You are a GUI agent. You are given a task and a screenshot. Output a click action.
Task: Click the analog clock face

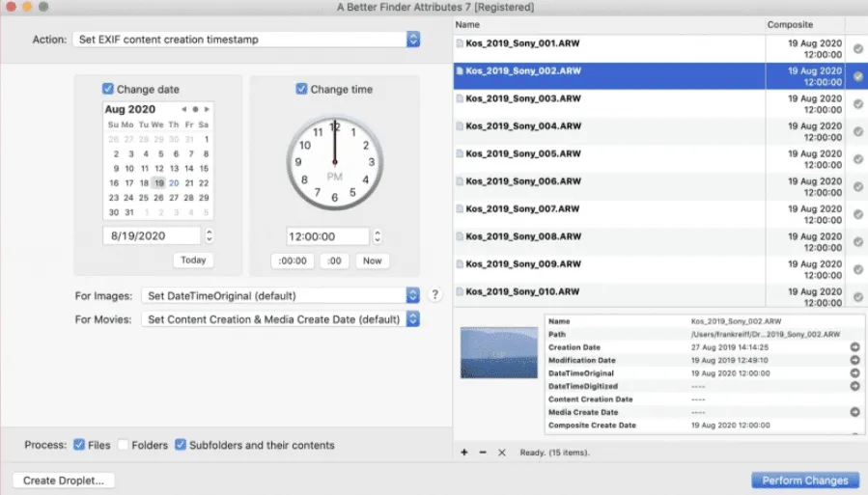pos(334,163)
